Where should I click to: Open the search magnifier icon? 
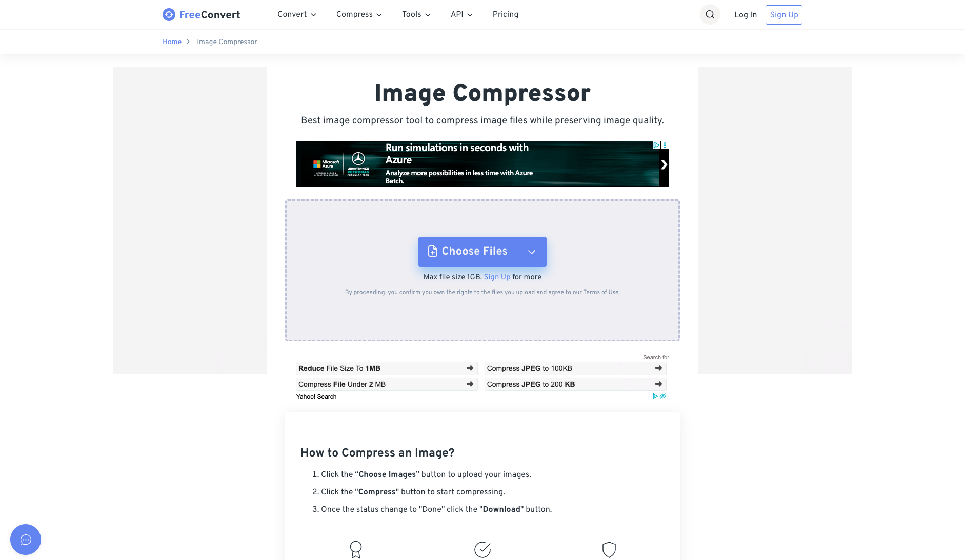(x=710, y=15)
